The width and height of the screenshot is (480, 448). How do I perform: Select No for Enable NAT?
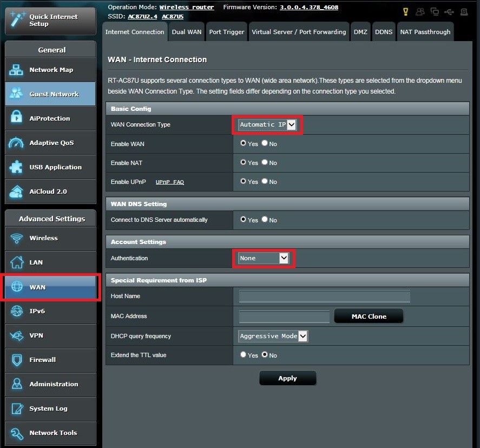(265, 162)
